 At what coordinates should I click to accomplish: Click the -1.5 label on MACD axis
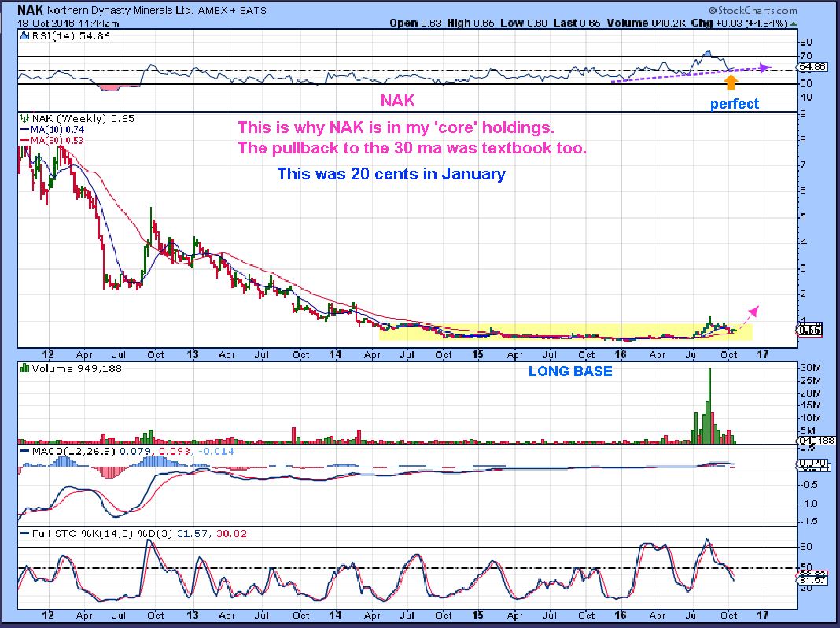[810, 522]
